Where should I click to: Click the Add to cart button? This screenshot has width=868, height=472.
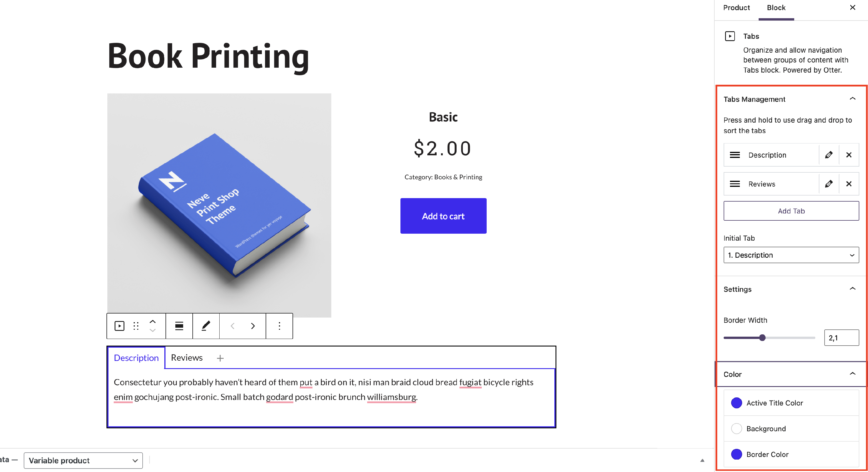pos(443,216)
